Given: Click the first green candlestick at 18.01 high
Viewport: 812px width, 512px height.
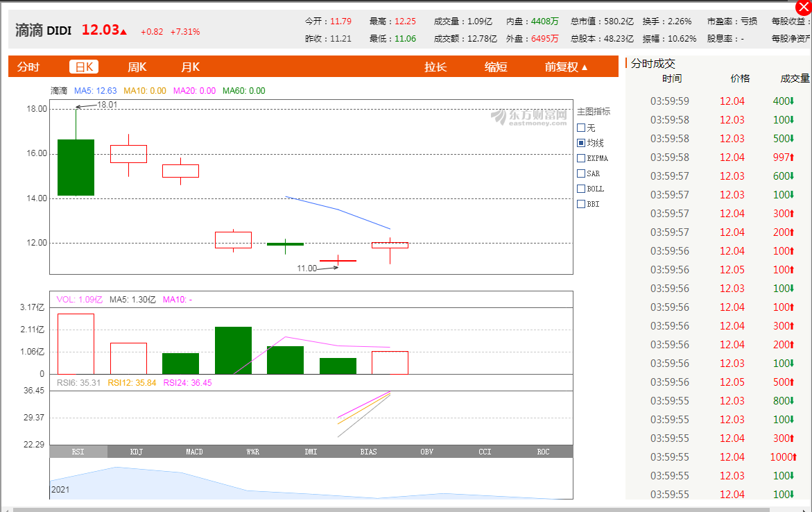Looking at the screenshot, I should pyautogui.click(x=76, y=167).
